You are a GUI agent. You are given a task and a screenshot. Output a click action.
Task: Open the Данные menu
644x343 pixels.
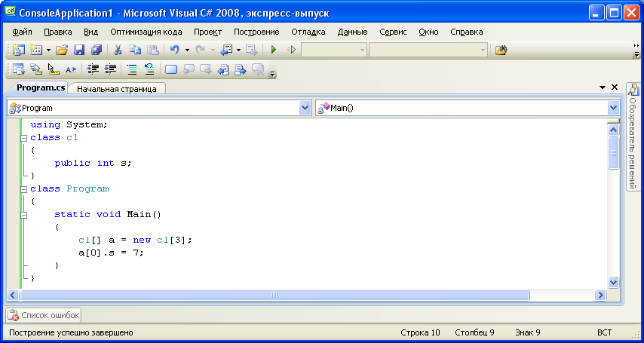(352, 32)
